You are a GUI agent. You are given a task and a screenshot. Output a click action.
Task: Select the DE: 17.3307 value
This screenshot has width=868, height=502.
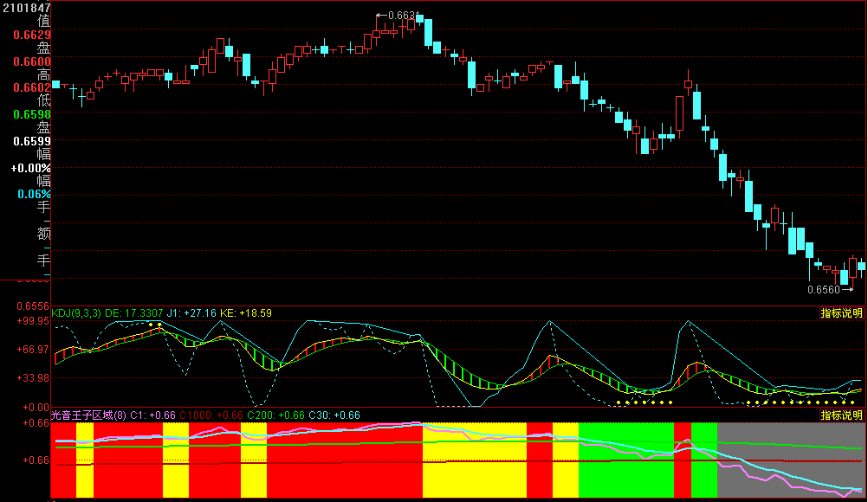(x=134, y=313)
